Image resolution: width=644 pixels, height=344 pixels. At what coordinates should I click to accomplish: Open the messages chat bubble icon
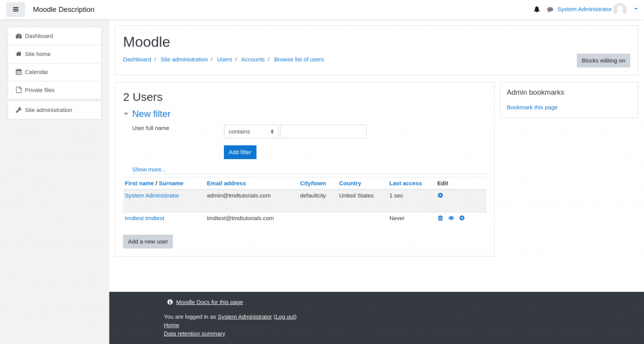550,9
